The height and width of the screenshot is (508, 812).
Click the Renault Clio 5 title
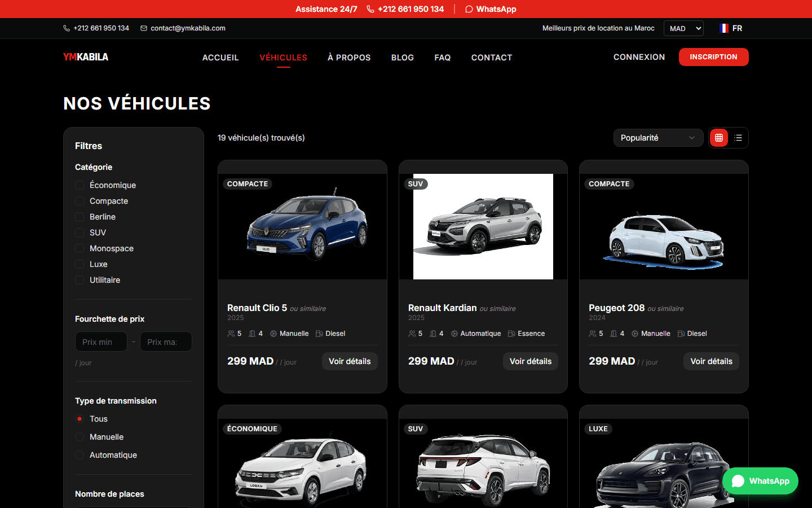click(257, 308)
